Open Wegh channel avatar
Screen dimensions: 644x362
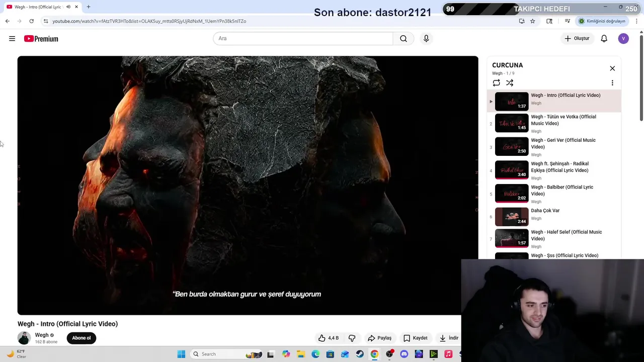click(24, 338)
